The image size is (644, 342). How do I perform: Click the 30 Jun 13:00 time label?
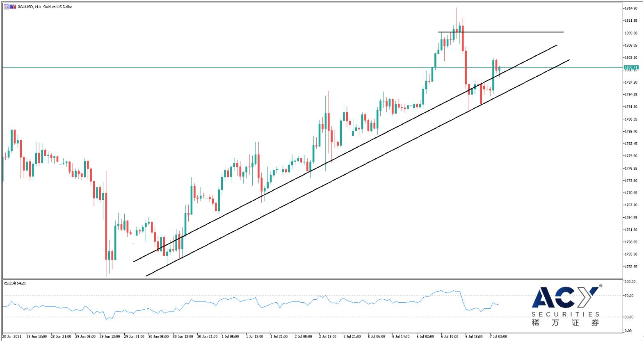point(183,337)
